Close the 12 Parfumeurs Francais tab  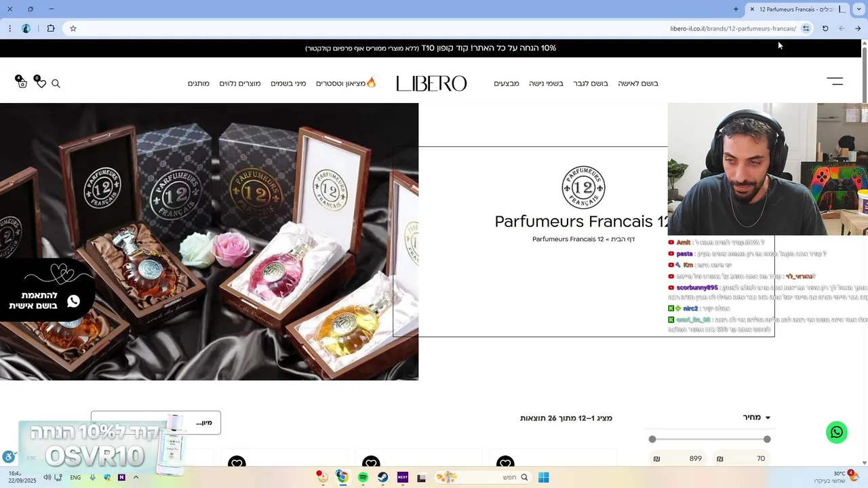(x=751, y=9)
